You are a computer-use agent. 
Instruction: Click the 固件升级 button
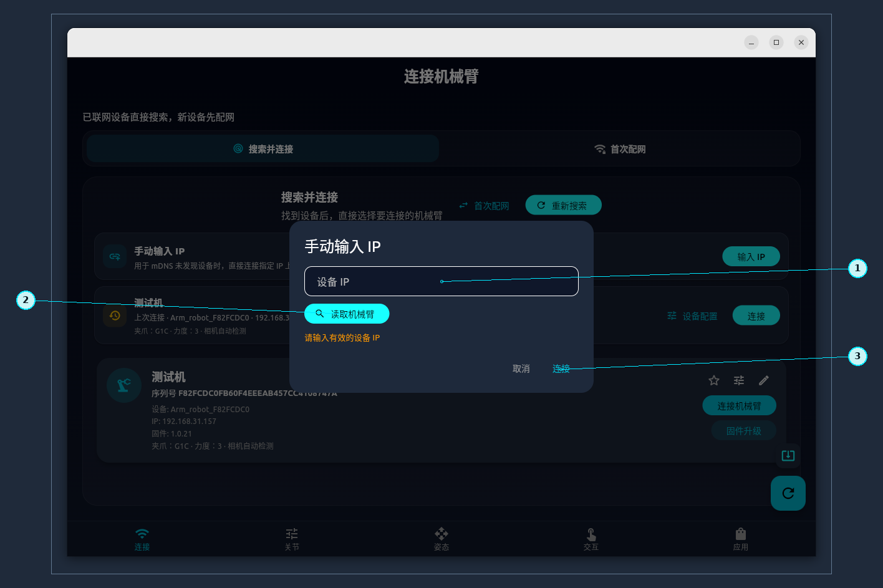coord(743,431)
